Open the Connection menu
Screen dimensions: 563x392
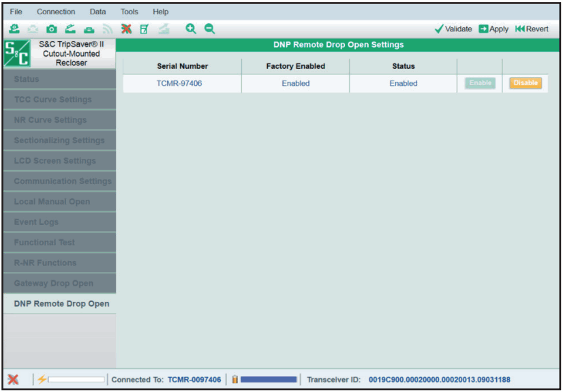point(56,12)
